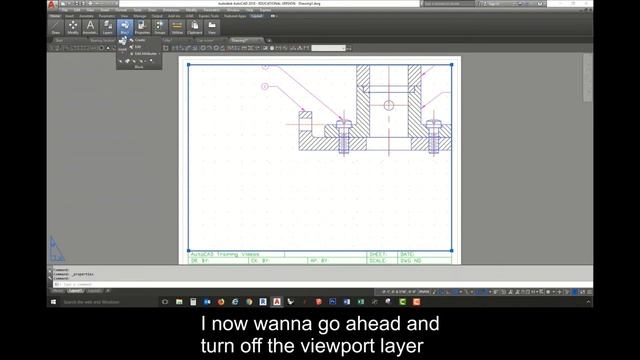Open the Groups ribbon panel

click(x=160, y=27)
